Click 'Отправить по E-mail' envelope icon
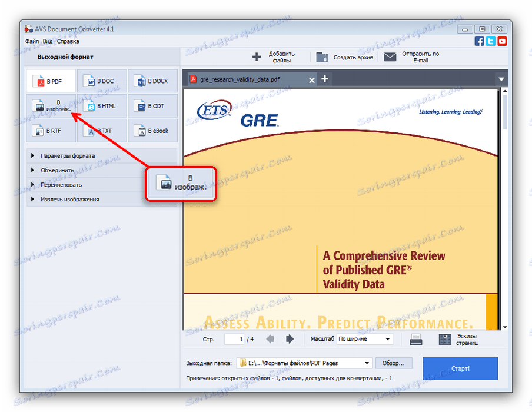This screenshot has height=412, width=532. pos(390,57)
